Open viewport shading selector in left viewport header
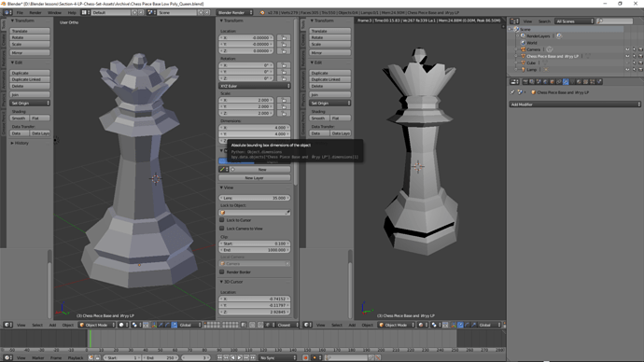 (123, 325)
